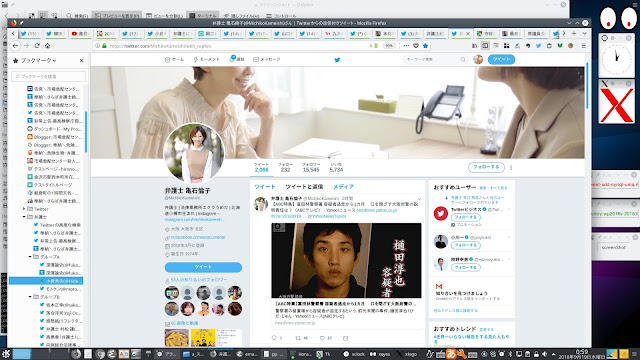The height and width of the screenshot is (360, 640).
Task: Open the いいね count 5,734 stat
Action: coord(336,167)
